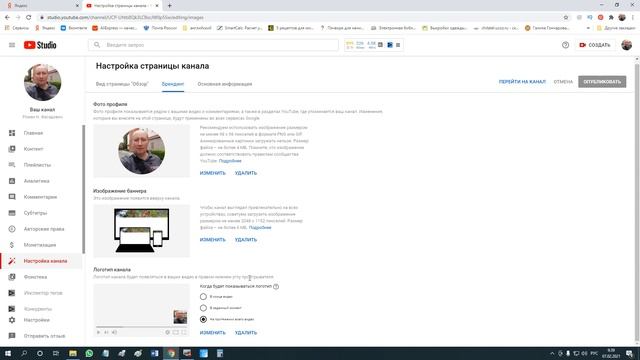Open the browser extensions puzzle icon

(611, 18)
